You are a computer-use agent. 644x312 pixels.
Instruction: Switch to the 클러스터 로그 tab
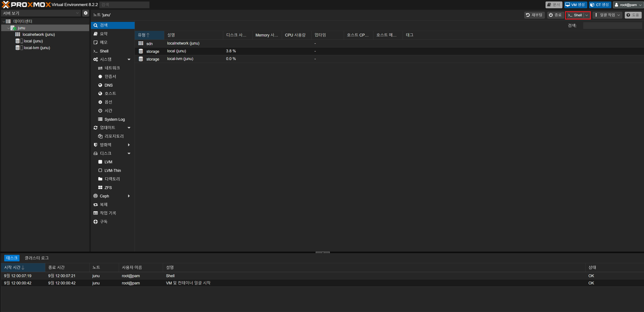coord(37,258)
